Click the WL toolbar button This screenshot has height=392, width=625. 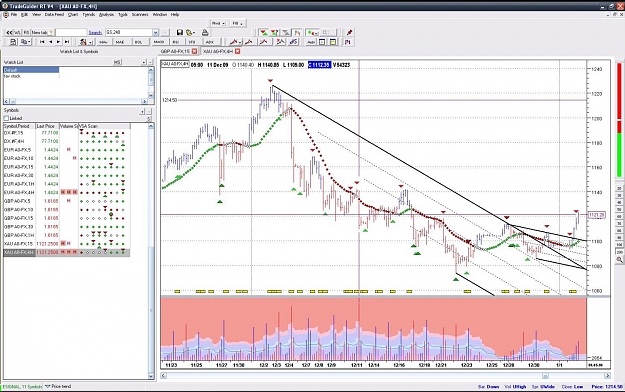pos(18,32)
